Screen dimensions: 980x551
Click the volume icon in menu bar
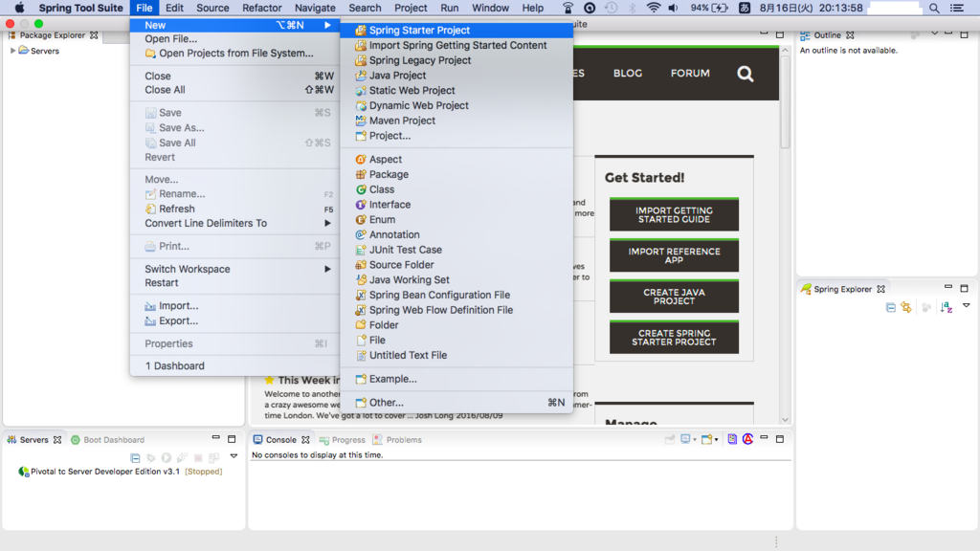point(673,8)
